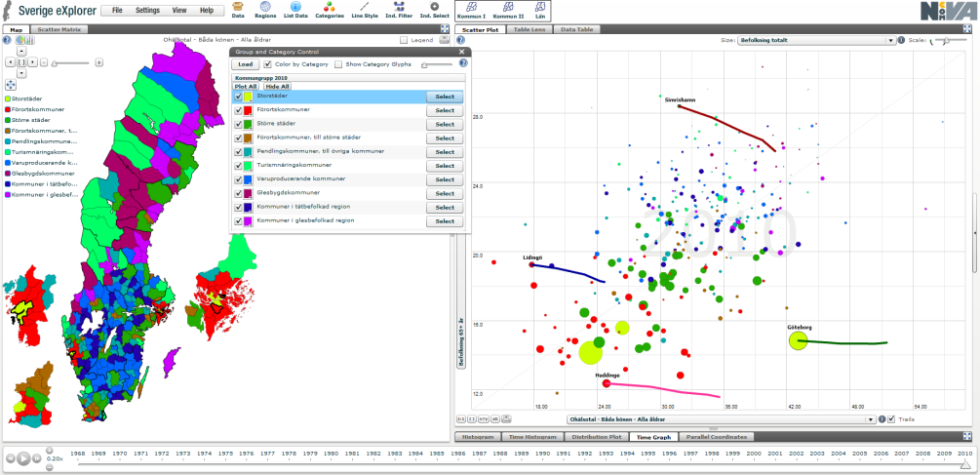Toggle Color by Category checkbox
980x475 pixels.
click(x=268, y=63)
